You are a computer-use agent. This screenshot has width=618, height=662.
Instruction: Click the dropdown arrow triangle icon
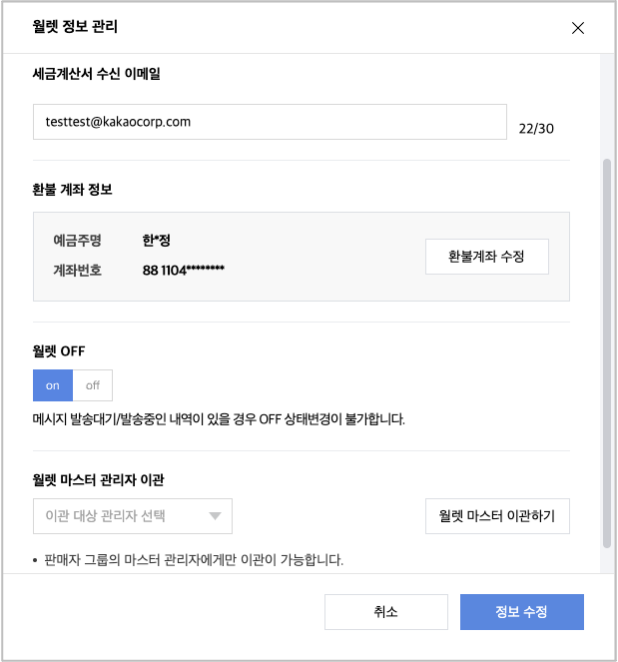214,516
